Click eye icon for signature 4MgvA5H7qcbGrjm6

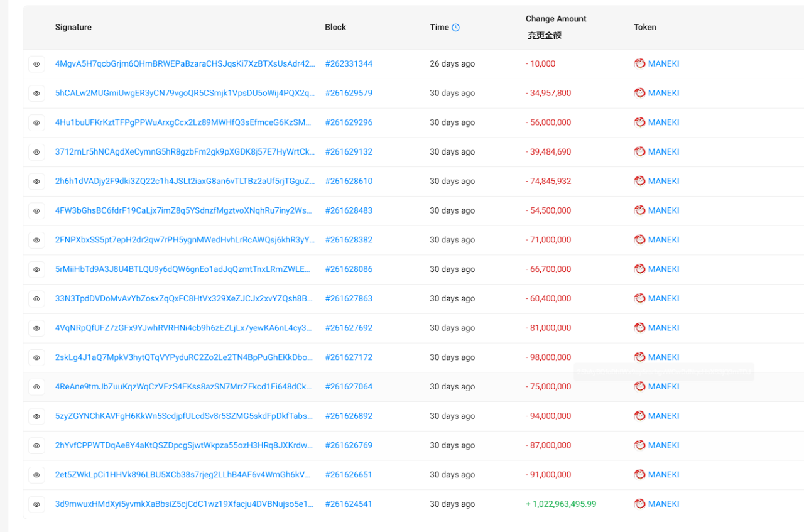[x=36, y=64]
